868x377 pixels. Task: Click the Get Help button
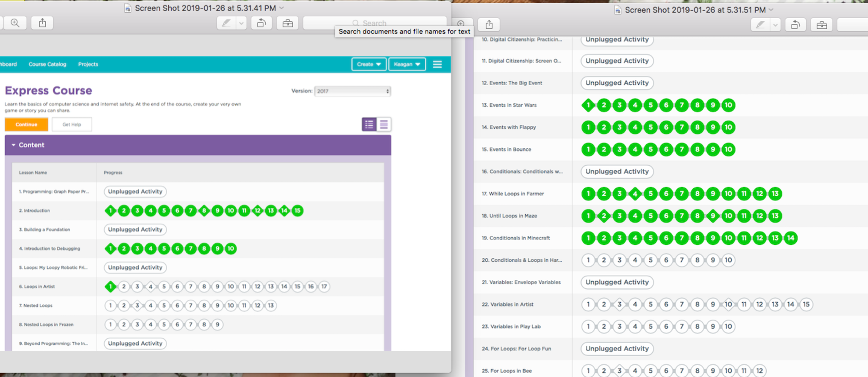tap(72, 125)
